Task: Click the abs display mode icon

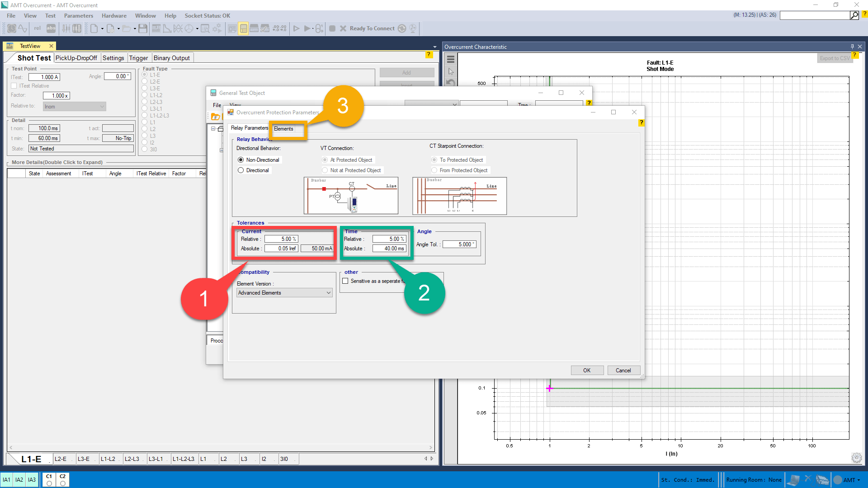Action: click(x=51, y=28)
